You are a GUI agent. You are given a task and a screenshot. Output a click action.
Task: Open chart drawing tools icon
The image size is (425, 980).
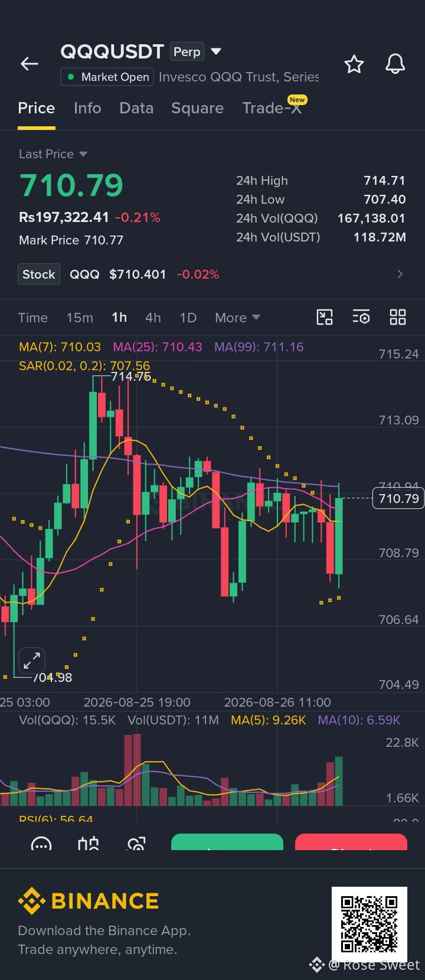click(x=325, y=317)
